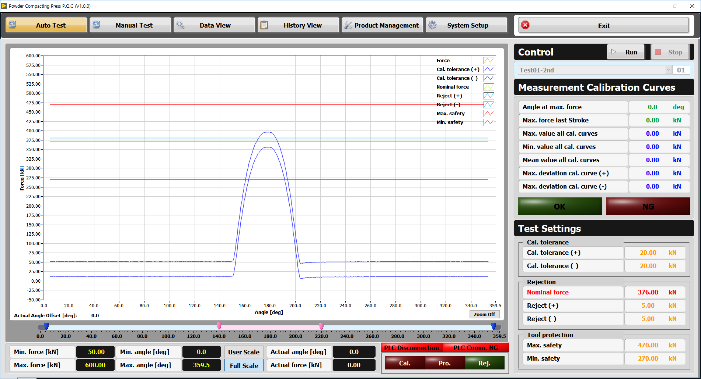Click the Product Management tools icon
Screen dimensions: 701x379
pos(348,25)
